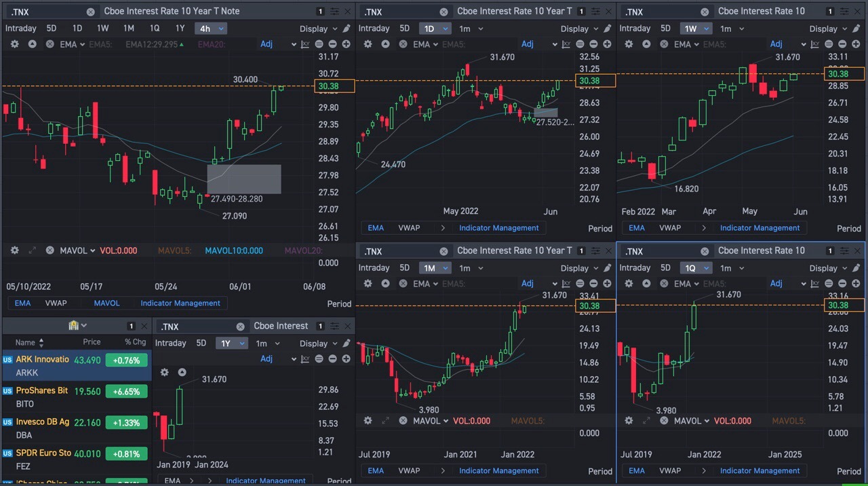Select the 1Y period in 4h panel
This screenshot has height=486, width=868.
click(180, 29)
